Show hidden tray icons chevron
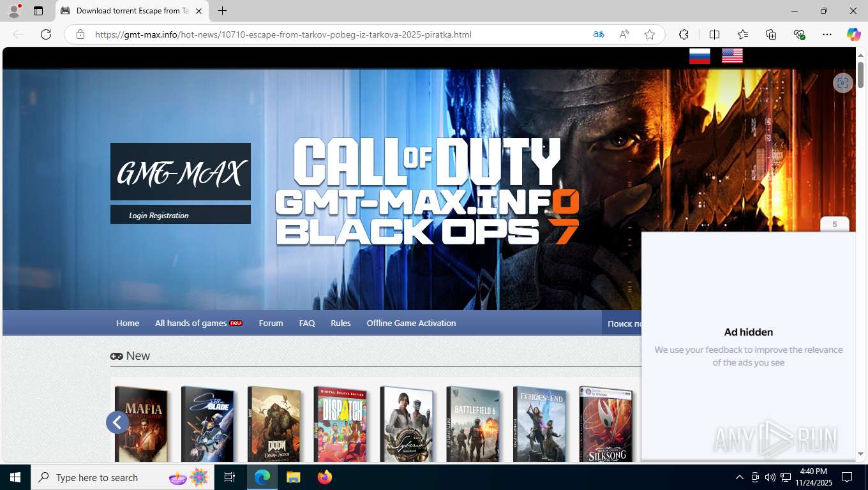This screenshot has width=868, height=490. click(x=740, y=477)
